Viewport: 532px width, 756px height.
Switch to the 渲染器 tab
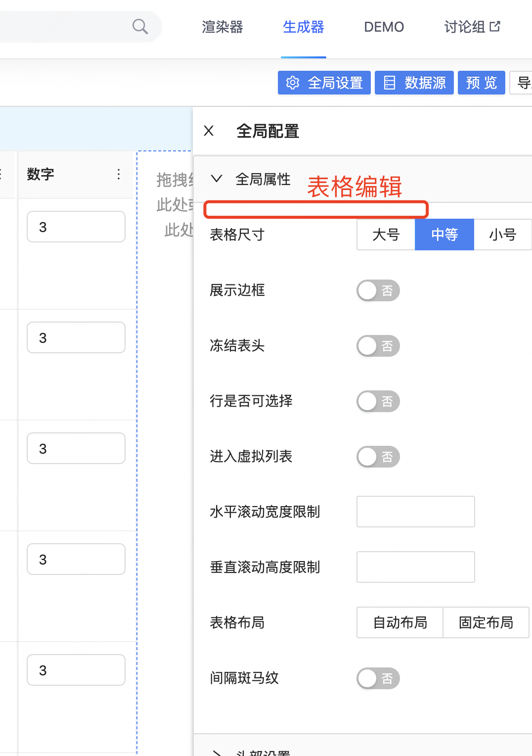point(222,27)
